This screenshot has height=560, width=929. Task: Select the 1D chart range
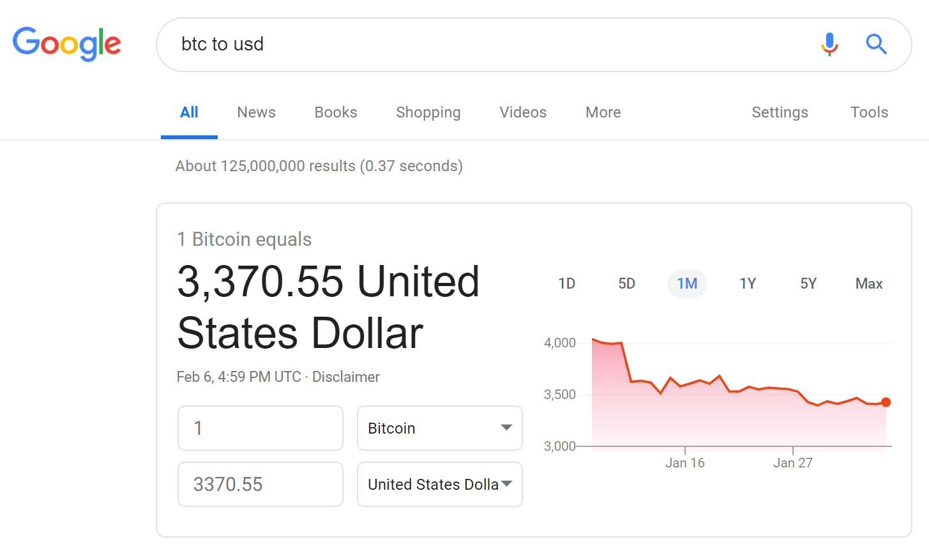(x=566, y=283)
